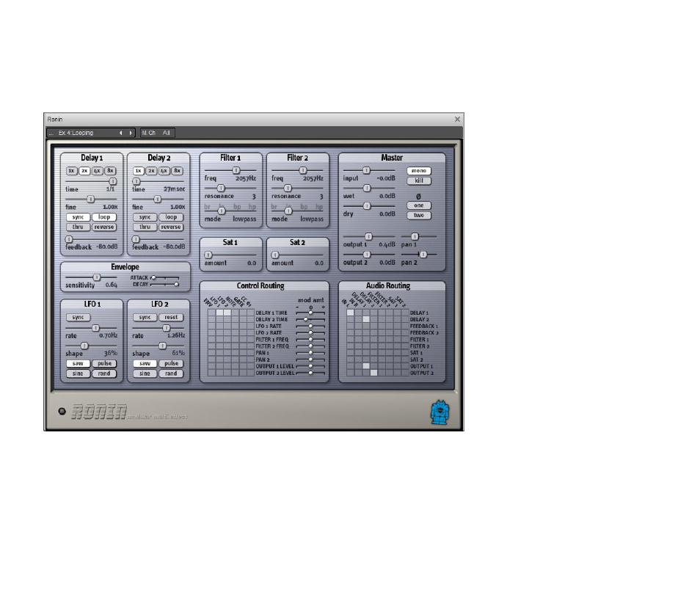Toggle IN L to DELAY 1 audio routing cell
Screen dimensions: 700x595
point(351,313)
